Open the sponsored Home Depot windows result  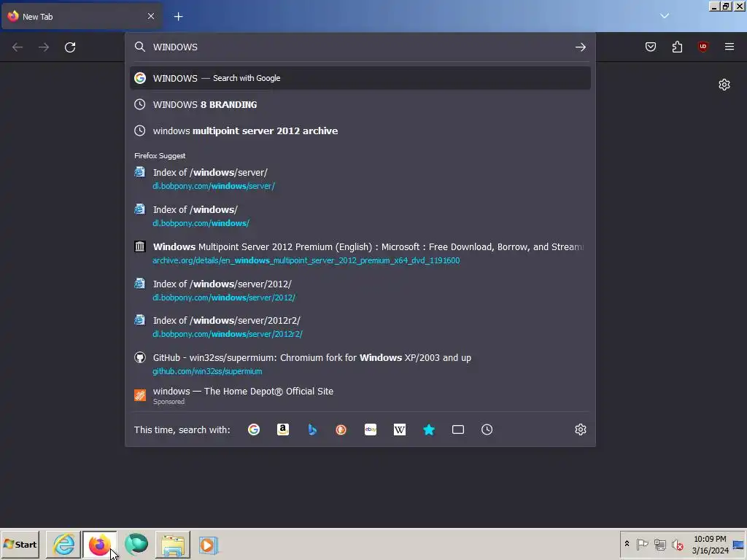pos(360,396)
